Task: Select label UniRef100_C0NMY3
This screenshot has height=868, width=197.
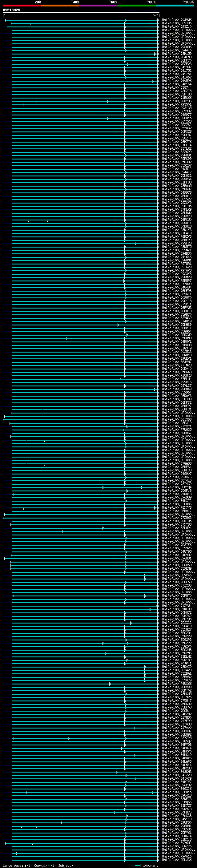Action: 176,355
